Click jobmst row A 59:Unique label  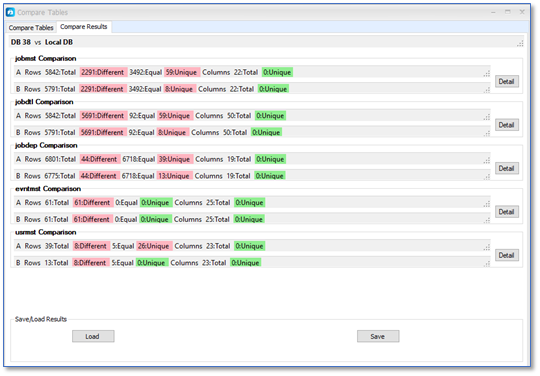click(x=182, y=72)
